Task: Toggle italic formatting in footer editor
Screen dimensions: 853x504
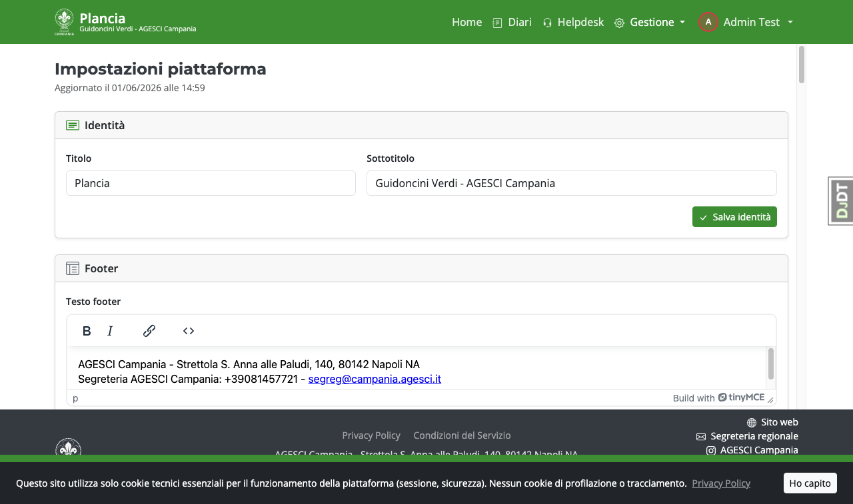Action: [111, 331]
